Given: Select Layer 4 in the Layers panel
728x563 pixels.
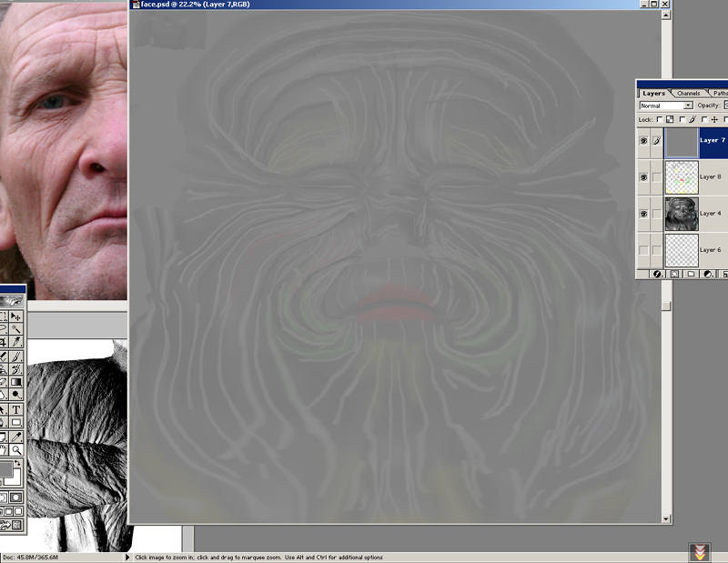Looking at the screenshot, I should coord(711,214).
